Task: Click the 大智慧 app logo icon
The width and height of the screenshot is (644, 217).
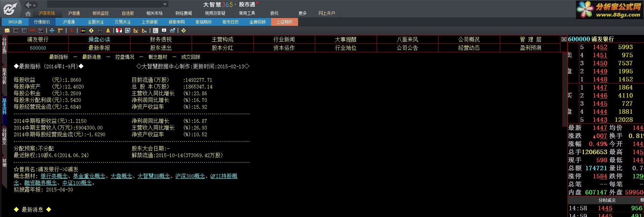Action: pyautogui.click(x=10, y=8)
